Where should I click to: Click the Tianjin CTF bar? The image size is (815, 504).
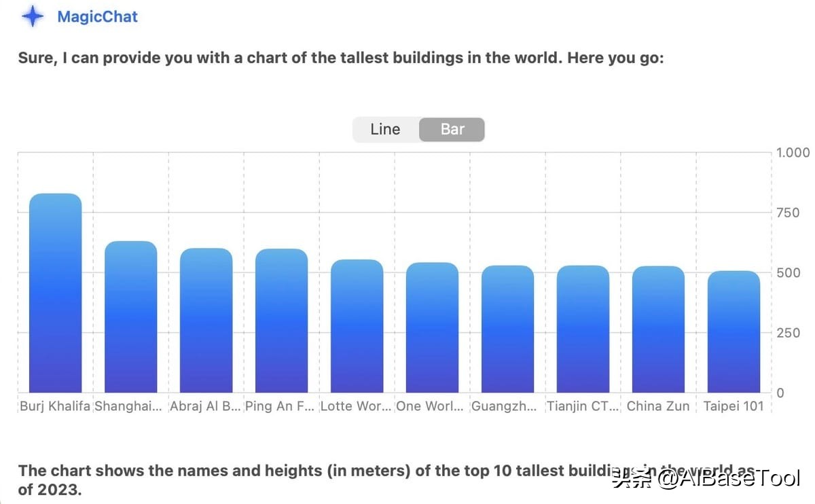pos(583,329)
